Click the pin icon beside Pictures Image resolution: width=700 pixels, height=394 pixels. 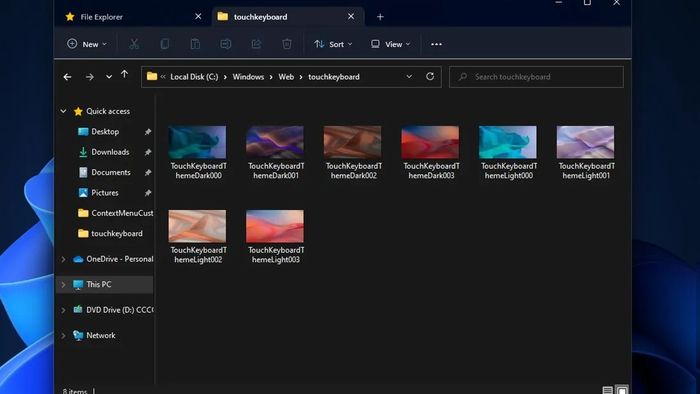[148, 193]
